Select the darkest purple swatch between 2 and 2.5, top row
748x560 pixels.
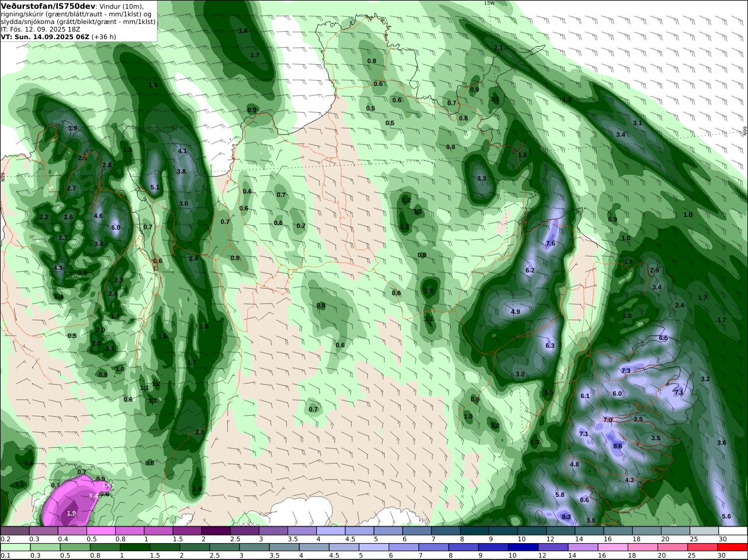pyautogui.click(x=216, y=530)
